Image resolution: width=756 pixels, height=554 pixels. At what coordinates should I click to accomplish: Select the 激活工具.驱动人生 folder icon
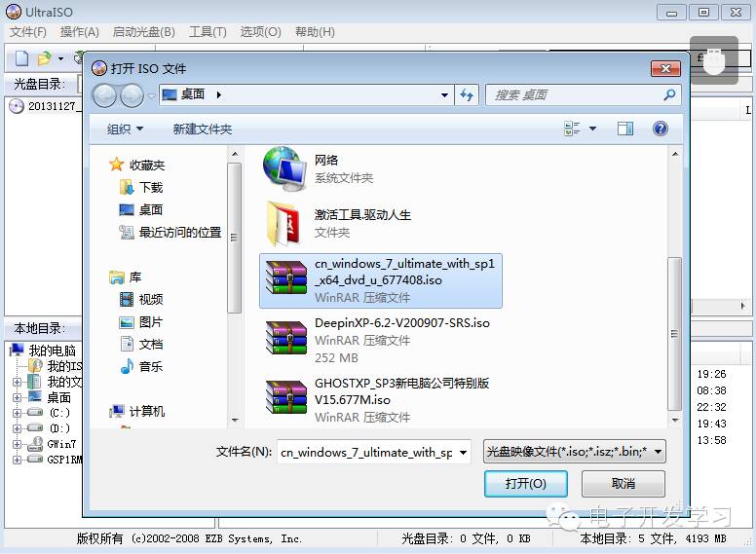283,224
